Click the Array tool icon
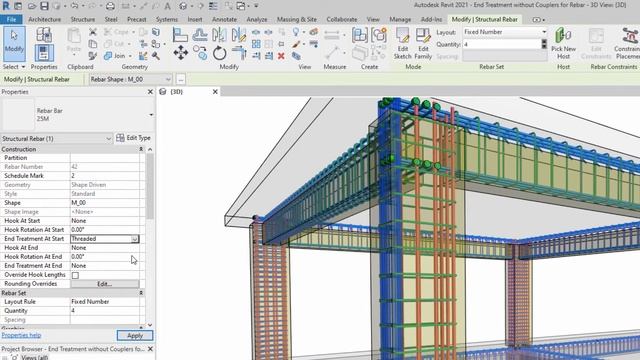This screenshot has width=640, height=360. point(256,44)
